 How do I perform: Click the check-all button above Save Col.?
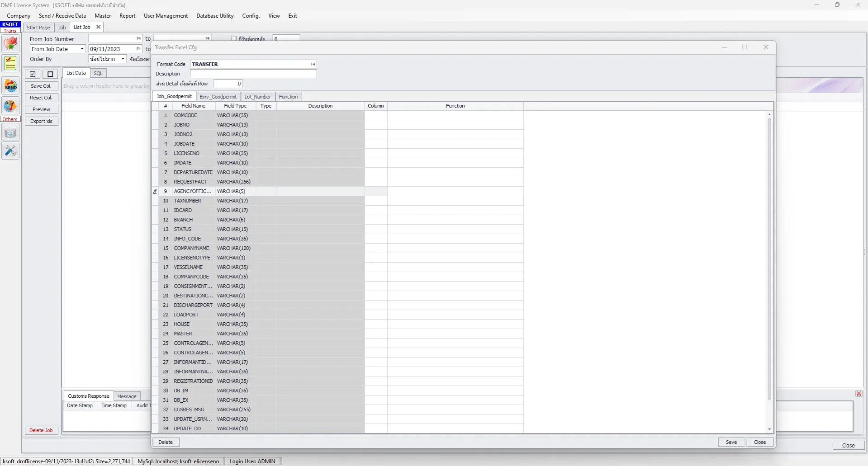coord(33,74)
